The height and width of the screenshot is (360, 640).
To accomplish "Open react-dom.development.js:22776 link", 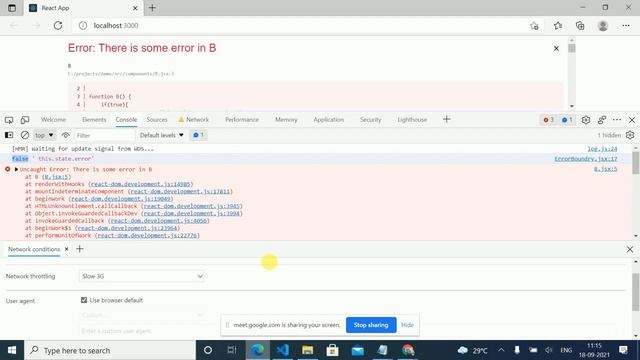I will 147,236.
